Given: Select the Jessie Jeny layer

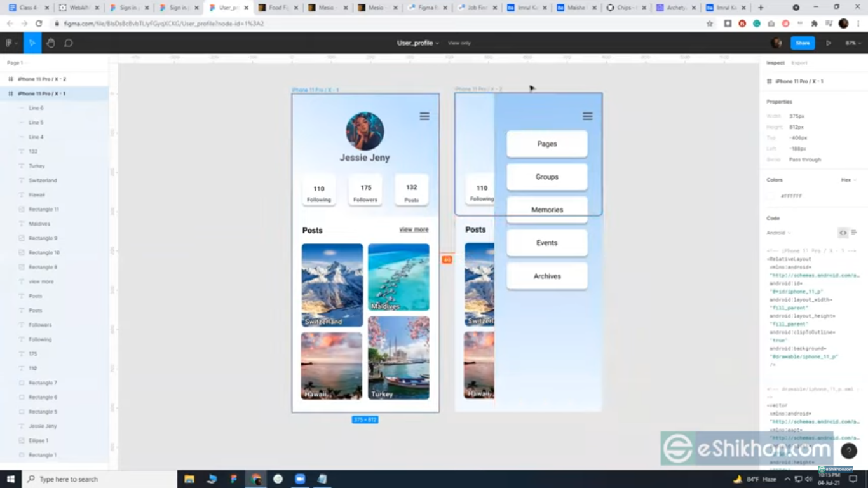Looking at the screenshot, I should pyautogui.click(x=43, y=426).
